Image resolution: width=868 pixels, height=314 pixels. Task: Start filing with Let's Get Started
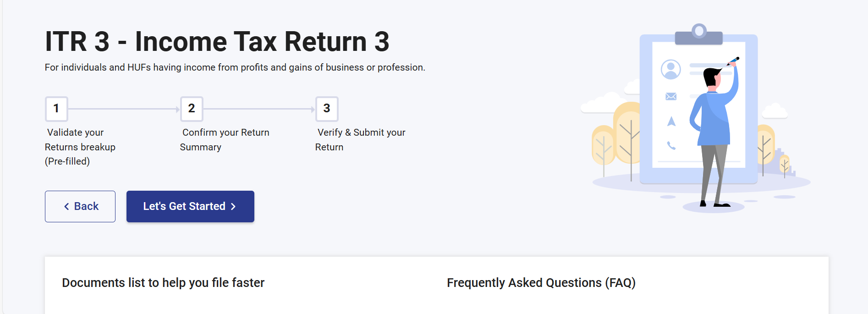point(190,206)
